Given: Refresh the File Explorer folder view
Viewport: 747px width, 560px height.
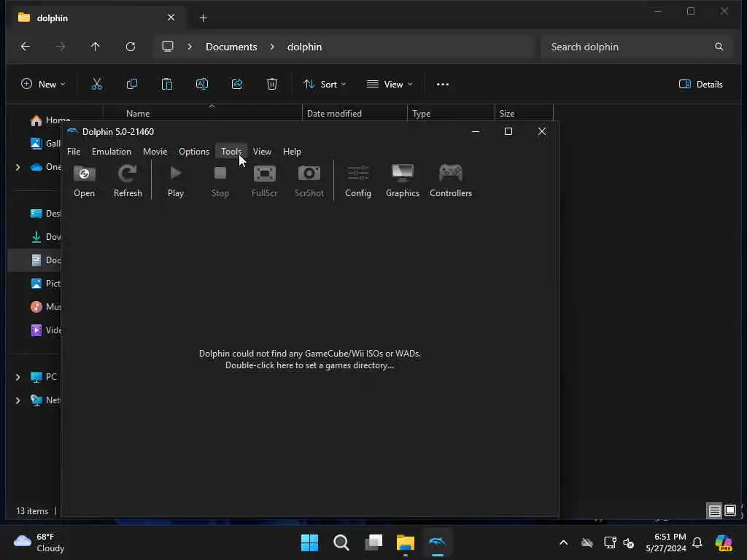Looking at the screenshot, I should 131,47.
